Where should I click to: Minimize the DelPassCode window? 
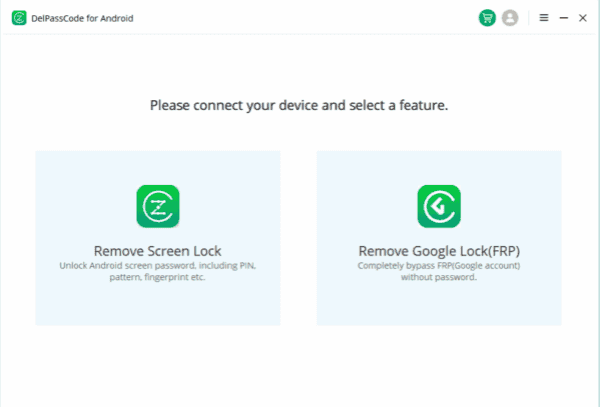(564, 18)
